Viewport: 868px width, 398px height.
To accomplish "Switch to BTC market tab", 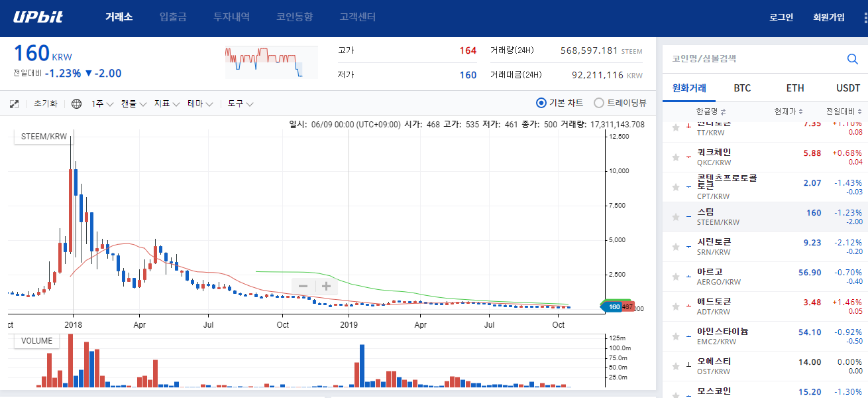I will point(742,88).
